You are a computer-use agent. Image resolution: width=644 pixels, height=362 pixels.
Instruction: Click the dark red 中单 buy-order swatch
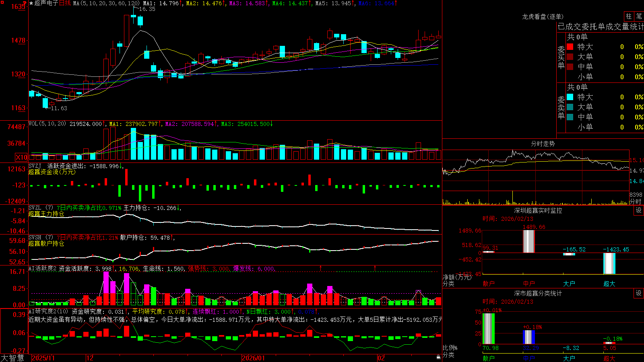(x=570, y=67)
